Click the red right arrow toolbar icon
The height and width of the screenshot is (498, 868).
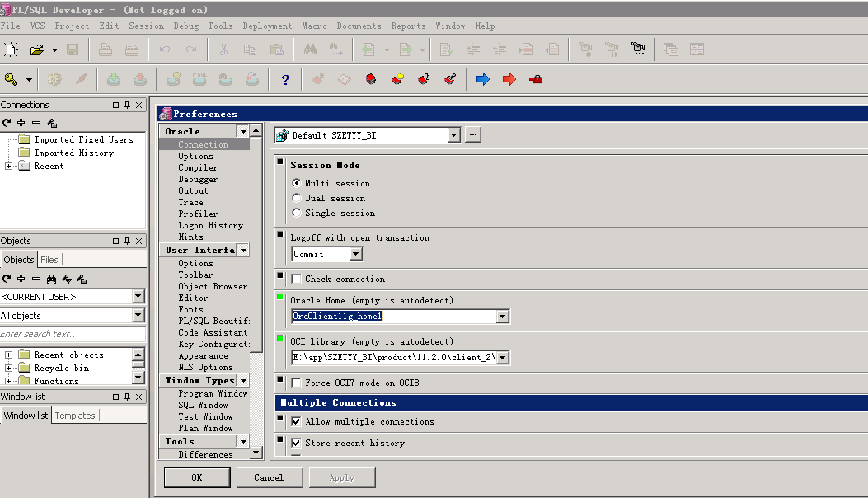point(509,79)
